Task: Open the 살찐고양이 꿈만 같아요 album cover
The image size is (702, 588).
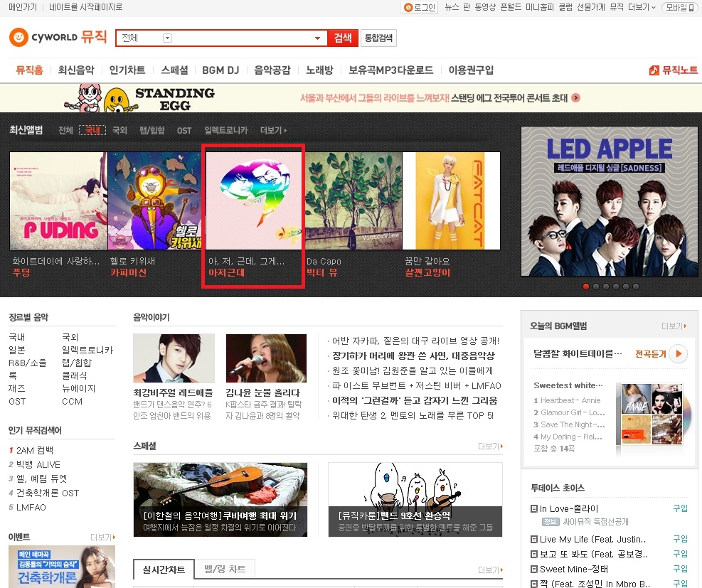Action: [x=451, y=201]
